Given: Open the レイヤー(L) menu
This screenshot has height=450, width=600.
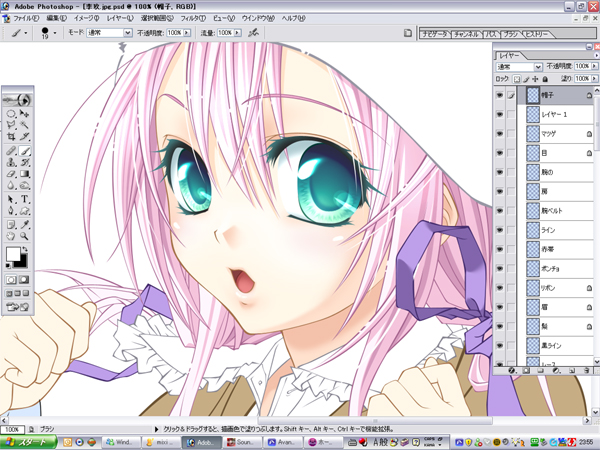Looking at the screenshot, I should [120, 18].
